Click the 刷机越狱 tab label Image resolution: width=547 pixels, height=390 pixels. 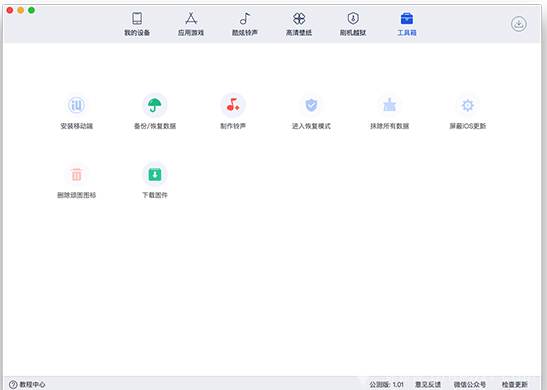353,33
